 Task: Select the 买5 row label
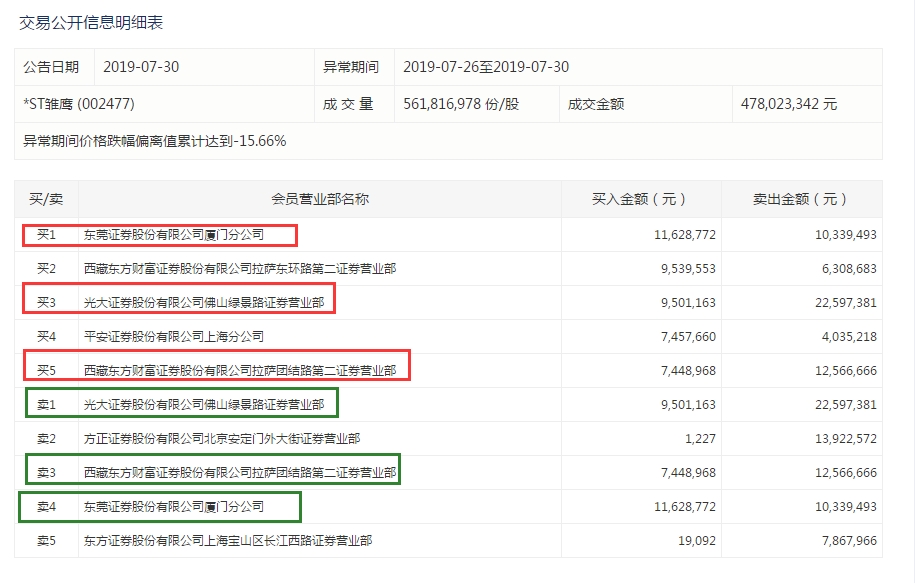click(46, 370)
